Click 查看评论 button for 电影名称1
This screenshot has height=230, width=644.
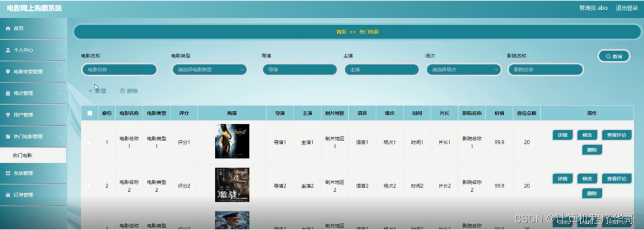pos(617,135)
